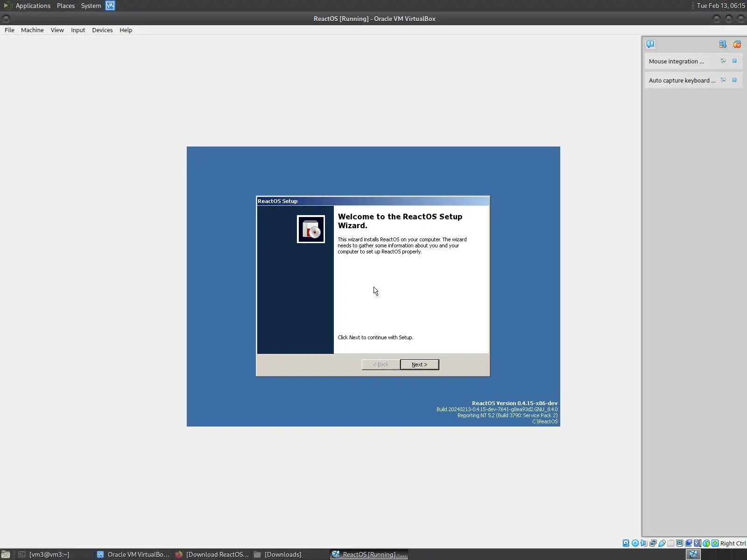Click Next in ReactOS Setup wizard
This screenshot has height=560, width=747.
pyautogui.click(x=420, y=364)
